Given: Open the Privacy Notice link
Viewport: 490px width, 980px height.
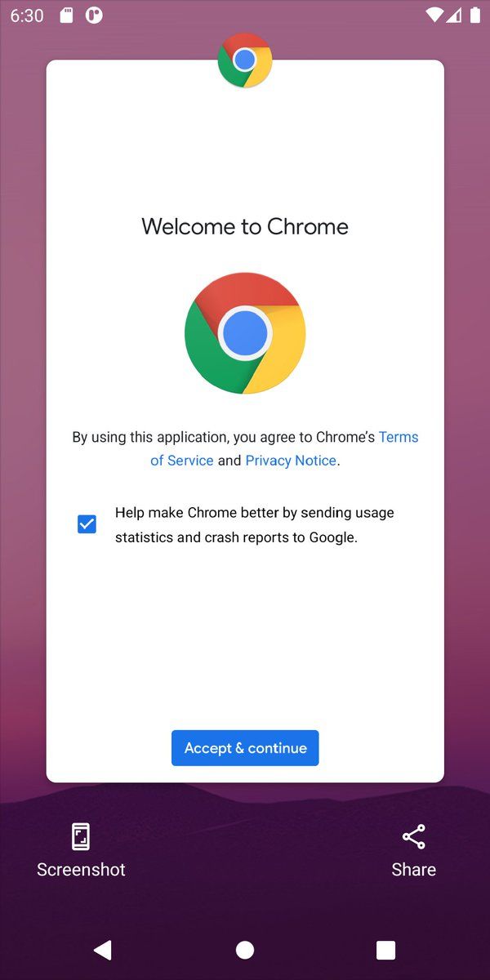Looking at the screenshot, I should click(291, 461).
